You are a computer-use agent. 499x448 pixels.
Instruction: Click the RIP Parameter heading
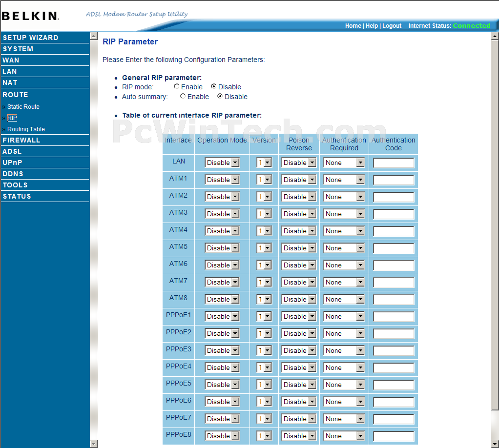pos(130,41)
